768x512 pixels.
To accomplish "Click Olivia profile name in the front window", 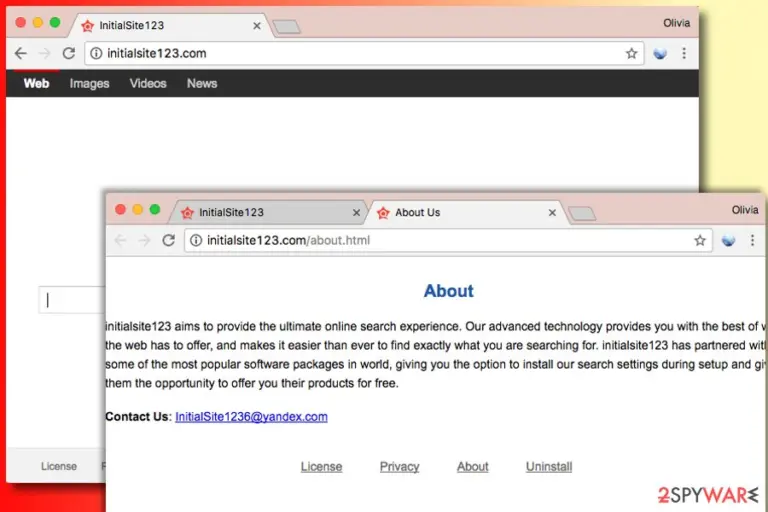I will (x=745, y=210).
